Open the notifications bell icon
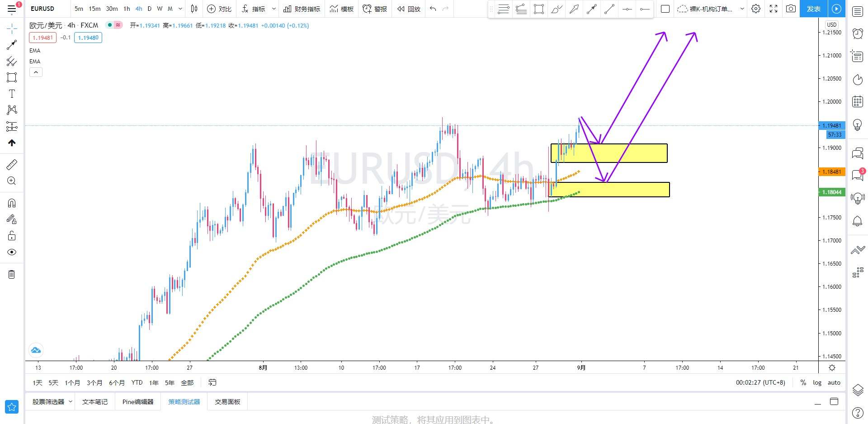868x424 pixels. (x=858, y=221)
